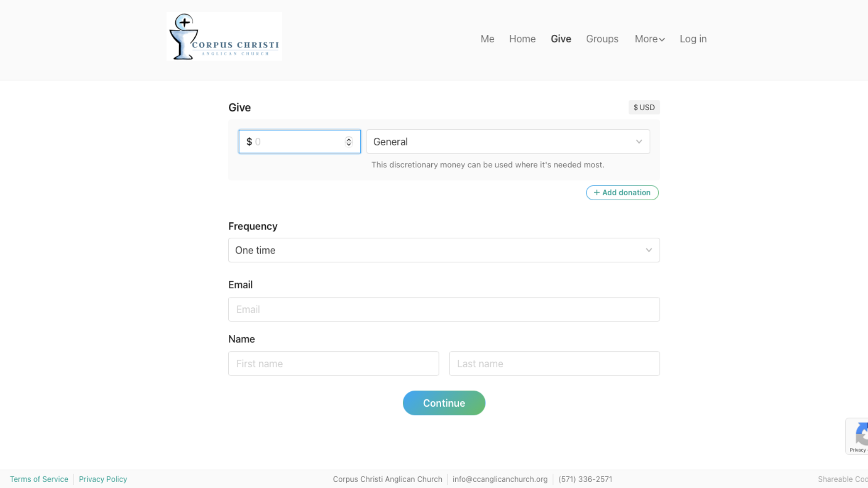
Task: Click the Last name field
Action: tap(554, 364)
